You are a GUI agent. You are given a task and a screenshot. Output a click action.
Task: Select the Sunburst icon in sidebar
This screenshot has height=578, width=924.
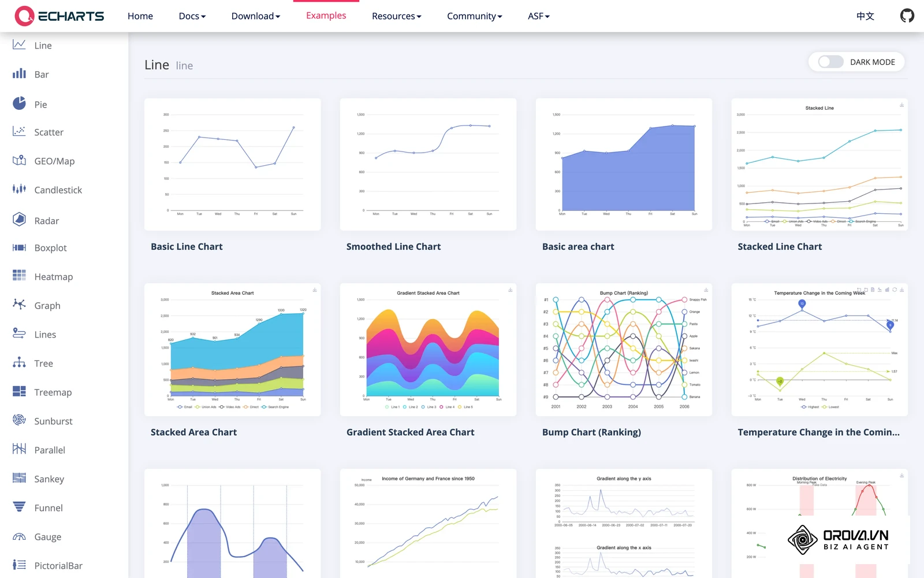coord(19,420)
